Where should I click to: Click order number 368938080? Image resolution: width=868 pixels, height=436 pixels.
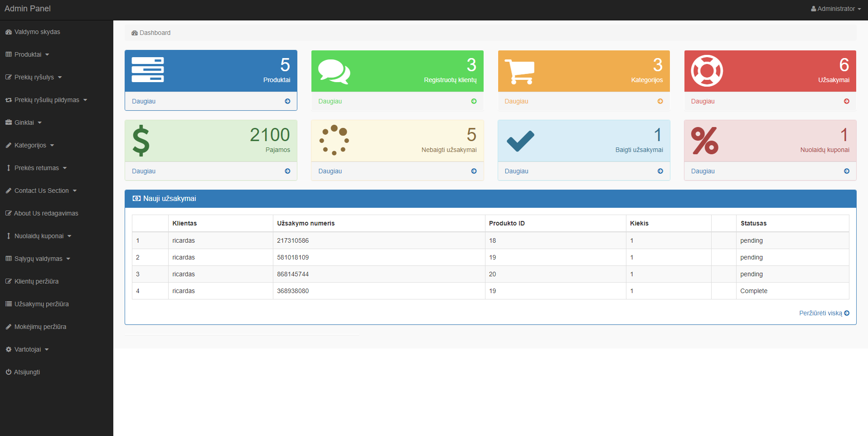click(x=293, y=291)
